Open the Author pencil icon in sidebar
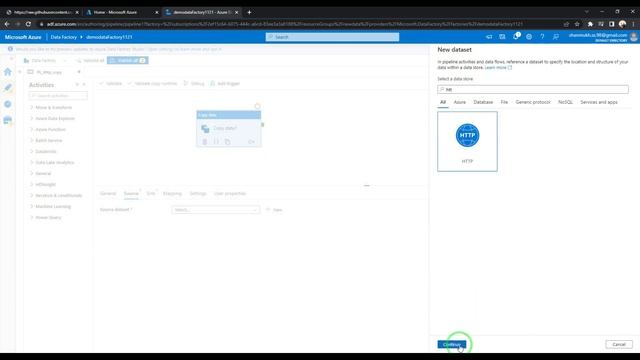Screen dimensions: 640x360 (x=8, y=88)
